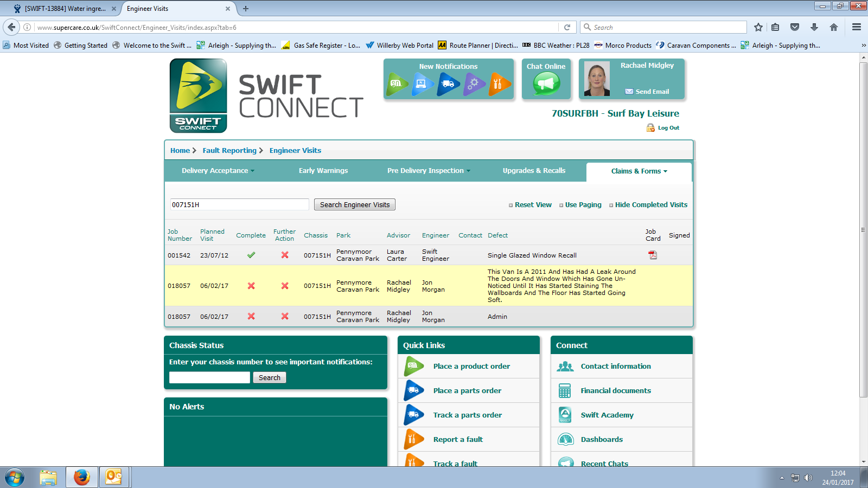Click the purple gears notification icon
868x488 pixels.
(474, 84)
